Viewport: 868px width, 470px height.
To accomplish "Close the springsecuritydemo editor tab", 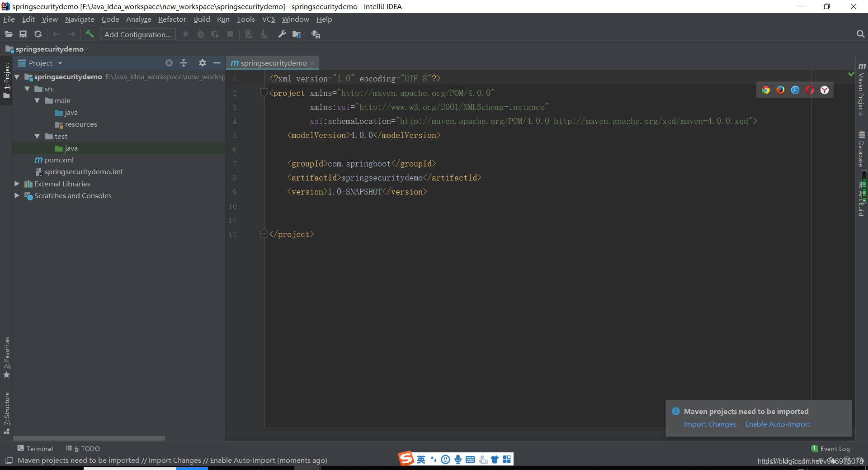I will click(x=312, y=63).
